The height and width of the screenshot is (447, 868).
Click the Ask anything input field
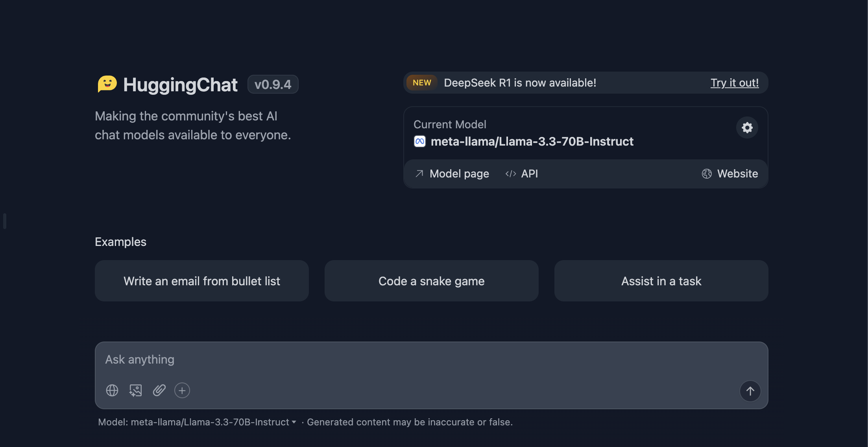click(x=393, y=360)
